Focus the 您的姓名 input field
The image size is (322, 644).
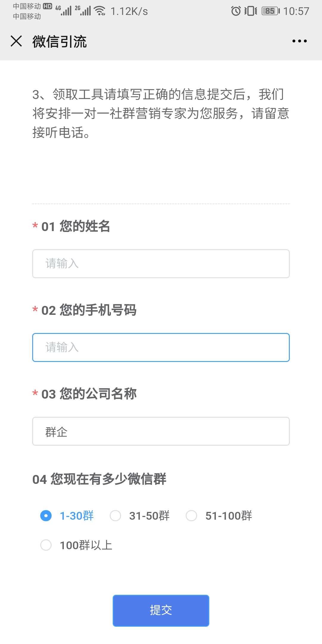pos(161,264)
